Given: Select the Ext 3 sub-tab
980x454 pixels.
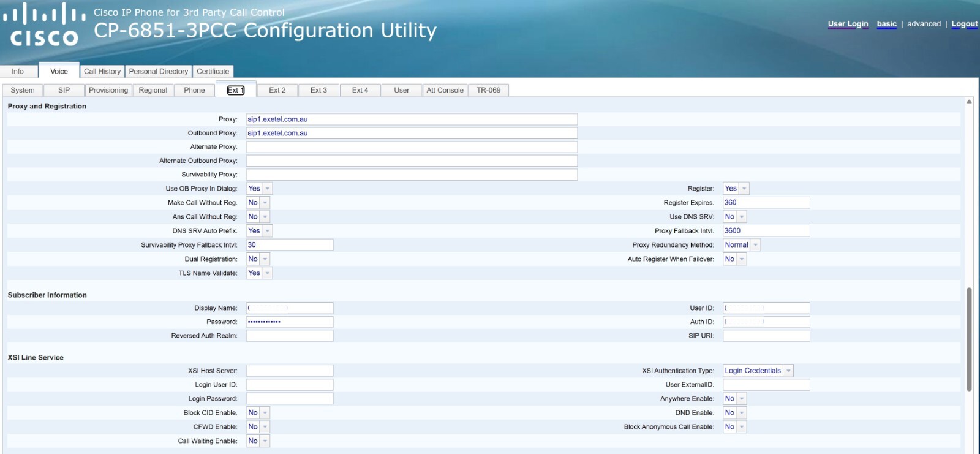Looking at the screenshot, I should click(319, 90).
